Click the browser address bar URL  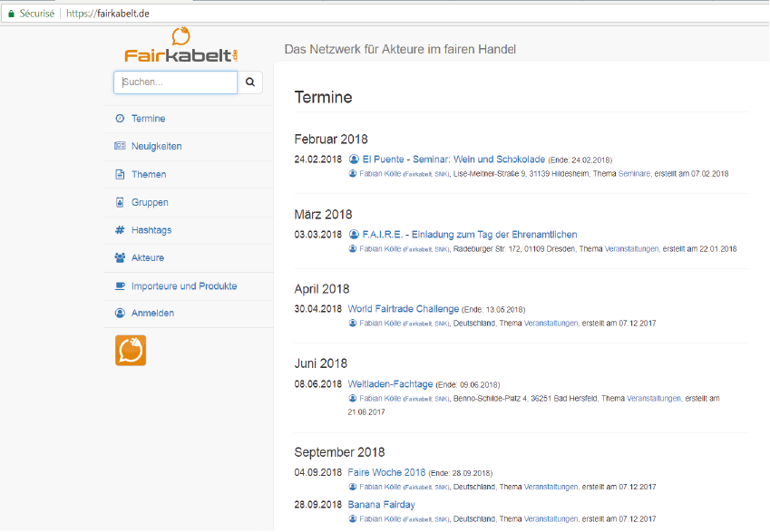108,14
